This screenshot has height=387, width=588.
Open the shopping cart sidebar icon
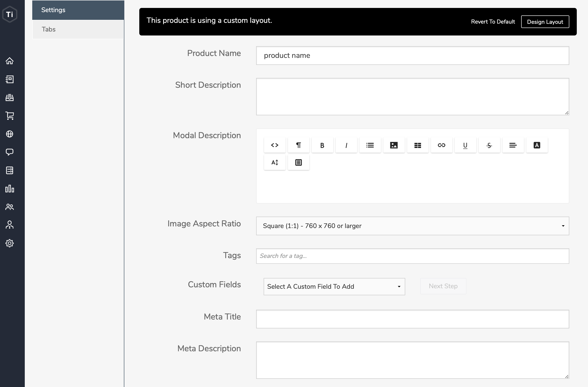10,116
